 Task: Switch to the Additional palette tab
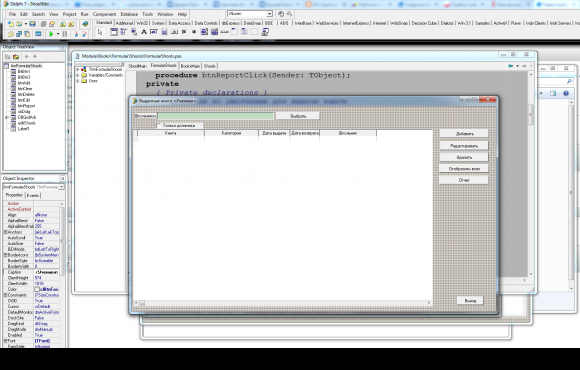click(x=124, y=23)
